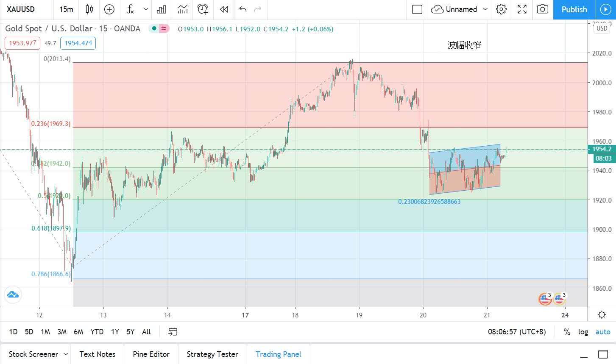Click the Publish button
Viewport: 616px width, 364px height.
pos(574,9)
